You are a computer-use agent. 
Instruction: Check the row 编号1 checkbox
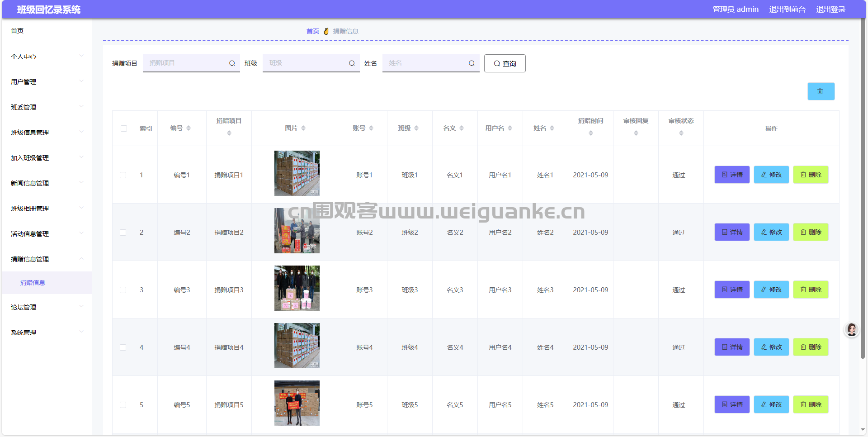tap(123, 175)
